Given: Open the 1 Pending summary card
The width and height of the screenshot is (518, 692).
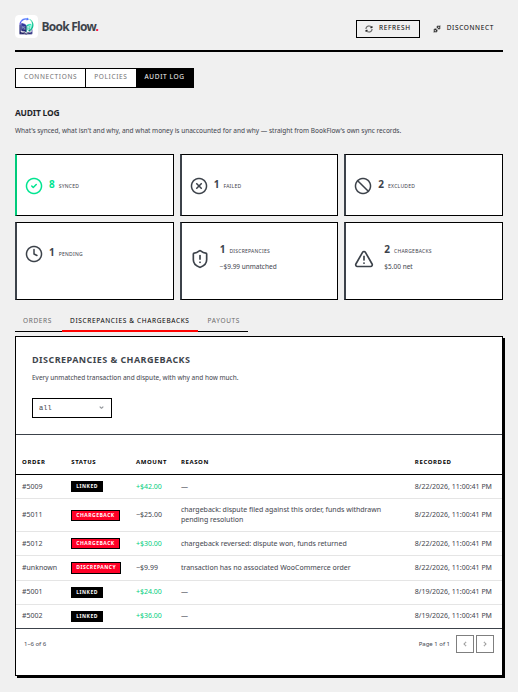Looking at the screenshot, I should point(94,261).
